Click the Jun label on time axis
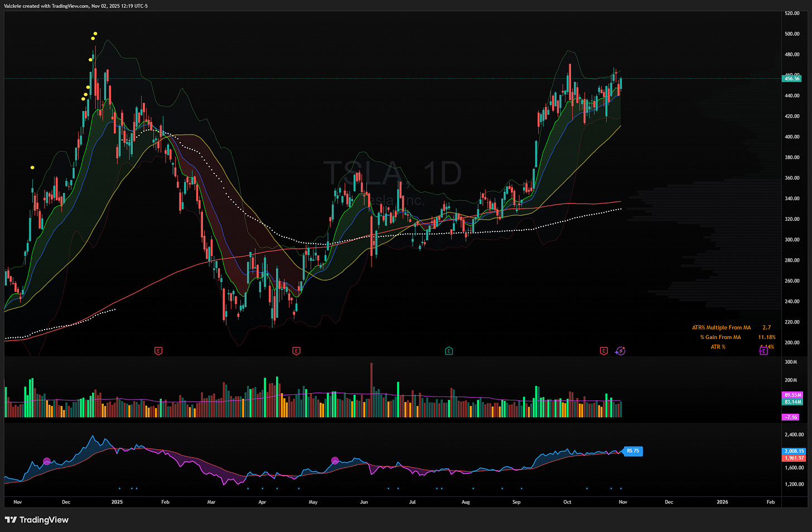 (x=364, y=502)
